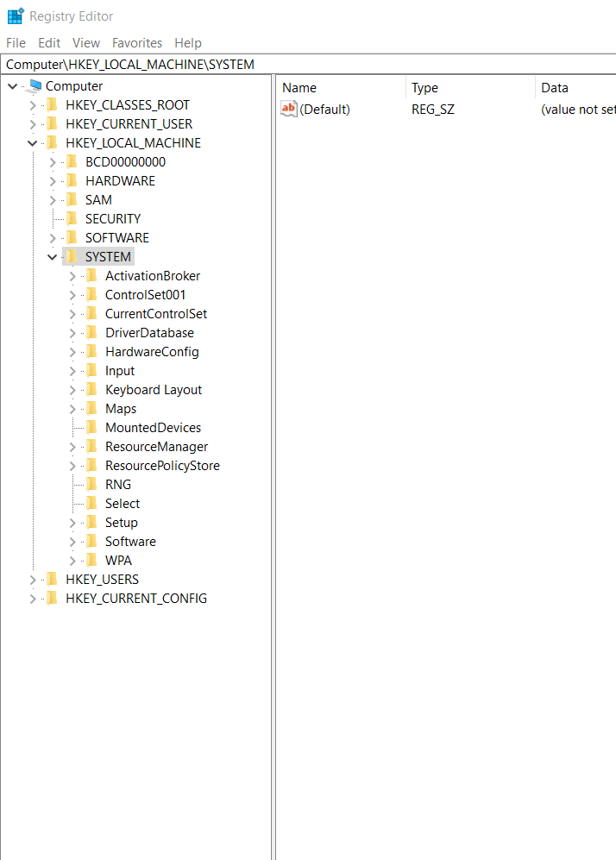Open the View menu
The height and width of the screenshot is (860, 616).
click(x=86, y=43)
